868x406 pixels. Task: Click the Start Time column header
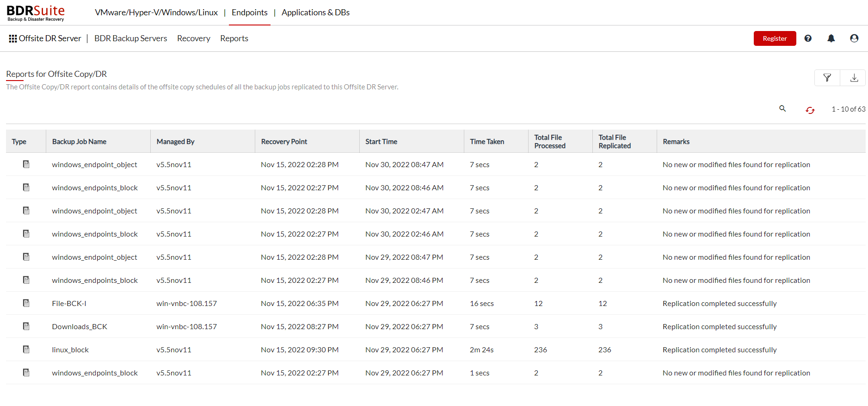[381, 142]
